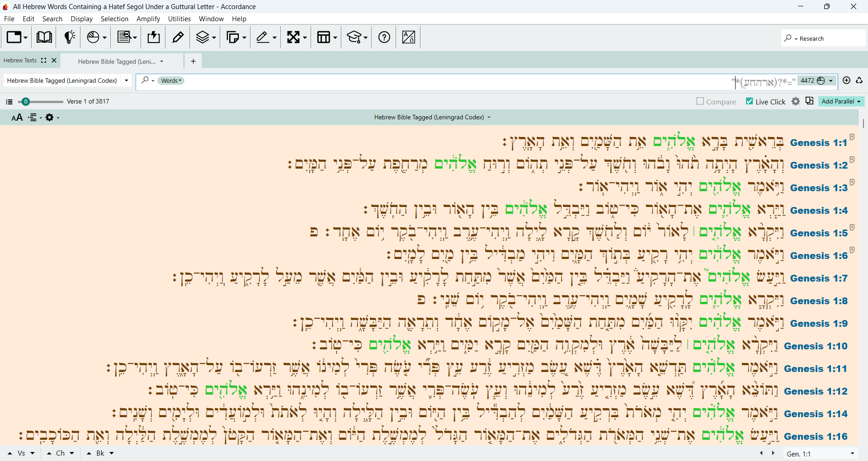Click the text size AA icon

pos(17,118)
